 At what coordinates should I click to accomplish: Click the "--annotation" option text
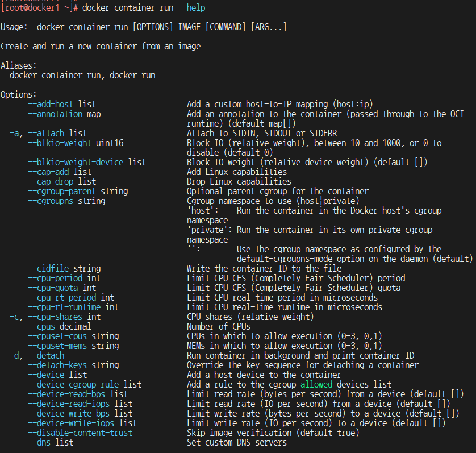[55, 114]
